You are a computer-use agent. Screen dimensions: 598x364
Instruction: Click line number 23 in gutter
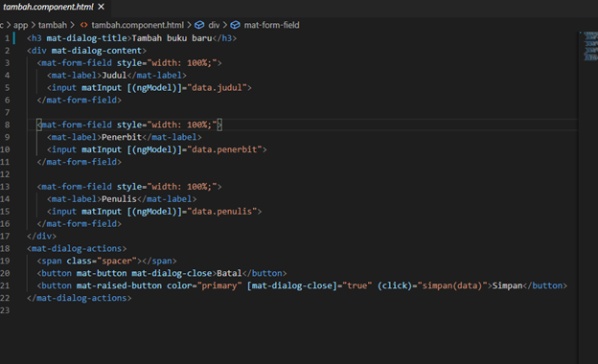(5, 310)
